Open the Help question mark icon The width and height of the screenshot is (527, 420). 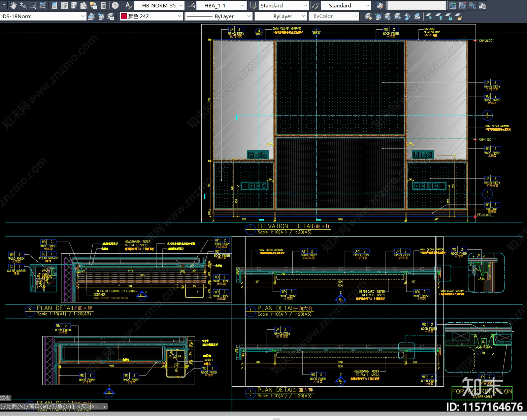(x=115, y=5)
